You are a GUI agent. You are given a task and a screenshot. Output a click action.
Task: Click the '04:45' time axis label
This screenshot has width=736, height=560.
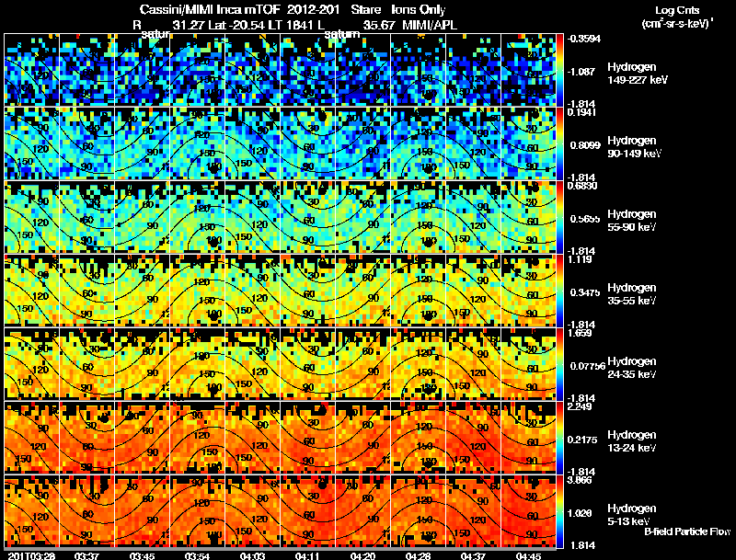tap(528, 555)
